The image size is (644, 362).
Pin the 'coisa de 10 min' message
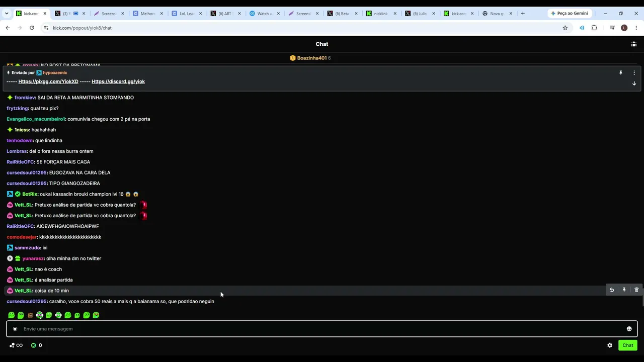[624, 290]
